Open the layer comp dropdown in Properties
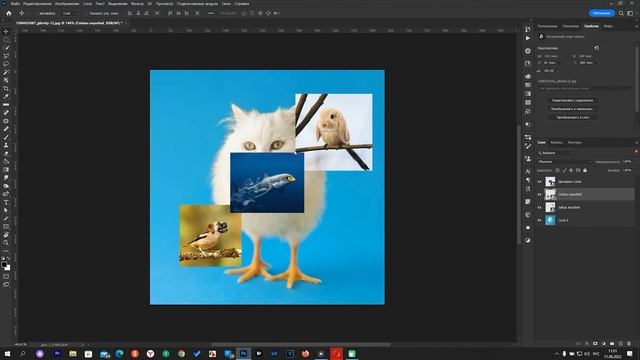The width and height of the screenshot is (640, 360). [584, 88]
